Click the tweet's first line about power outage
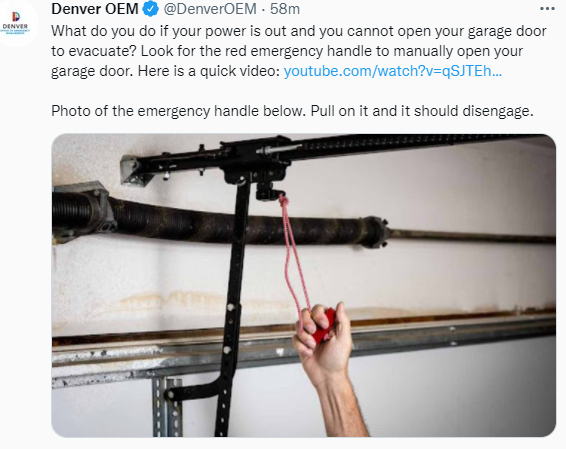Viewport: 566px width, 449px height. point(299,31)
